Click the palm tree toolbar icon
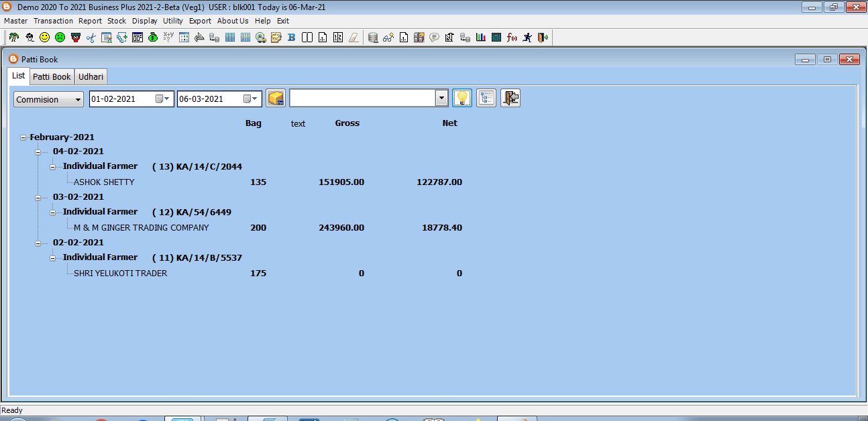 click(13, 38)
